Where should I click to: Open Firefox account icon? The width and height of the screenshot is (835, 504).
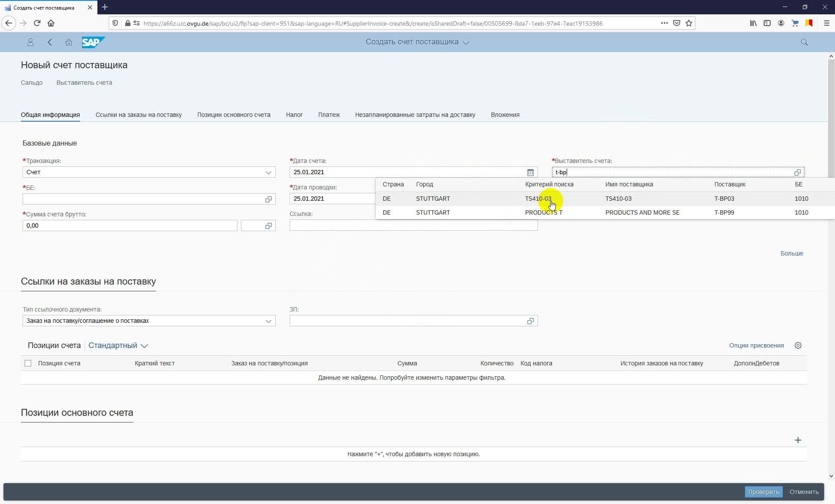(x=781, y=23)
